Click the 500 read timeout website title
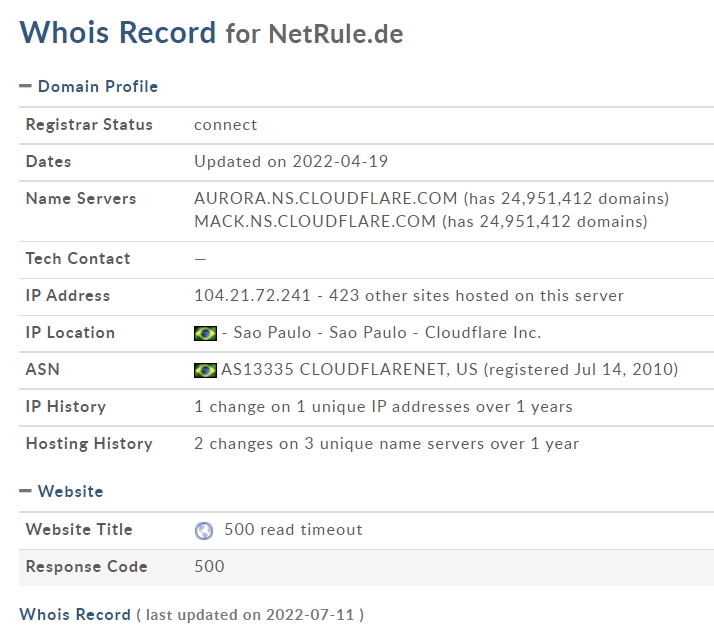The image size is (714, 631). tap(293, 530)
